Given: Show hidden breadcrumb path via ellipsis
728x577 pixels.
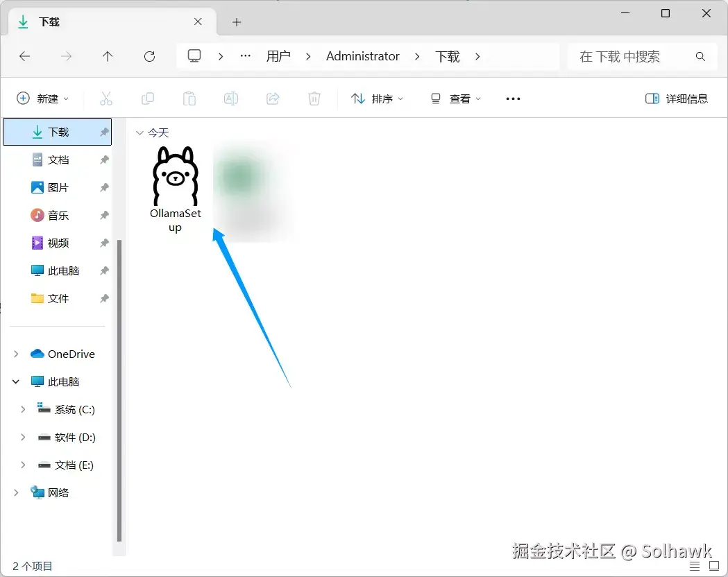Looking at the screenshot, I should [x=245, y=56].
